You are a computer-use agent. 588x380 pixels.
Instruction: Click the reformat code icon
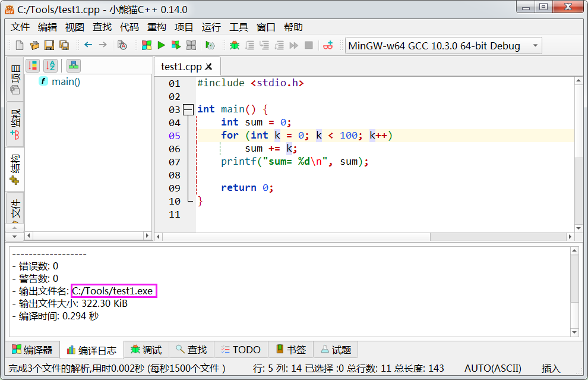pyautogui.click(x=122, y=45)
